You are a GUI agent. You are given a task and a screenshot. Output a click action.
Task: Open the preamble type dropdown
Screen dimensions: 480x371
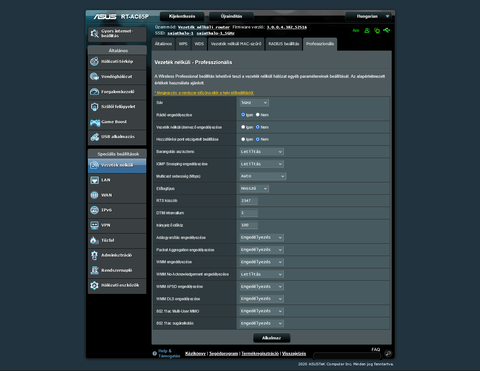click(254, 188)
